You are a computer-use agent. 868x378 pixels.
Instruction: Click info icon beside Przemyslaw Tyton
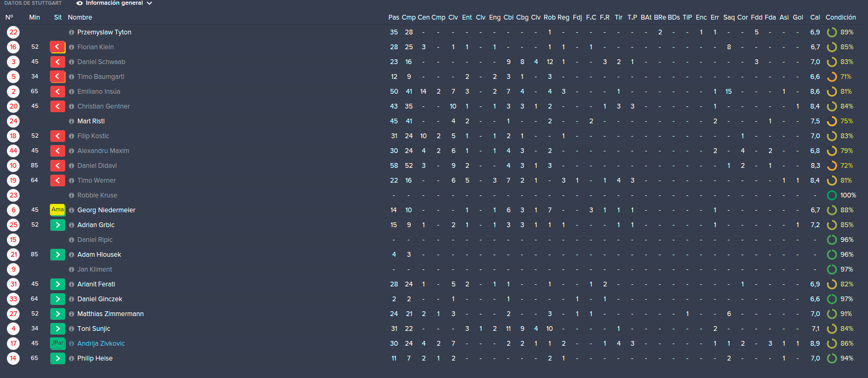72,32
